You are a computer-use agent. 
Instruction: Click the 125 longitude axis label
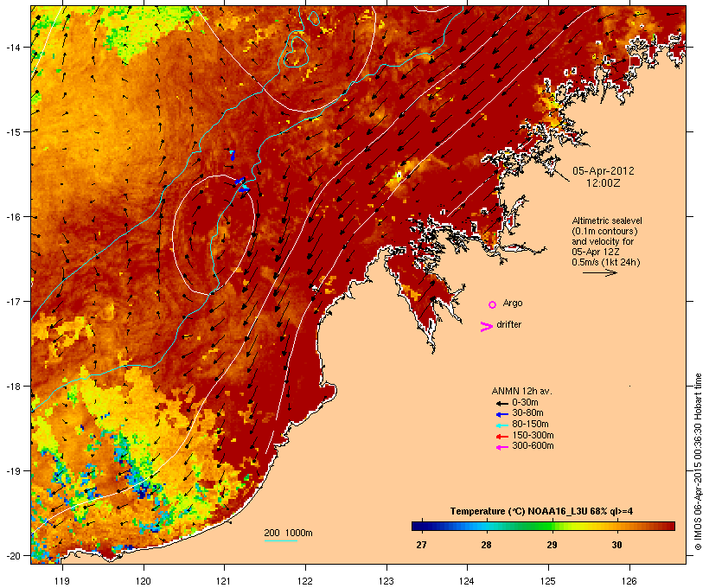548,581
